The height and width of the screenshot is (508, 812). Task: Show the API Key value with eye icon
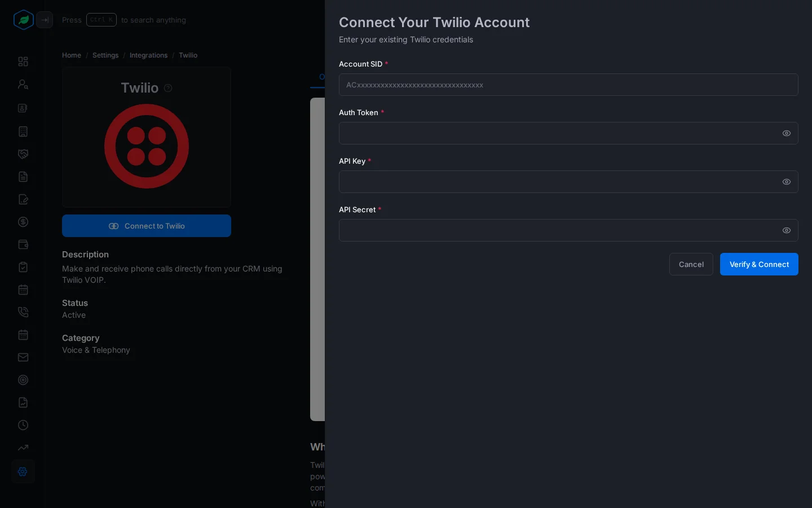tap(787, 182)
